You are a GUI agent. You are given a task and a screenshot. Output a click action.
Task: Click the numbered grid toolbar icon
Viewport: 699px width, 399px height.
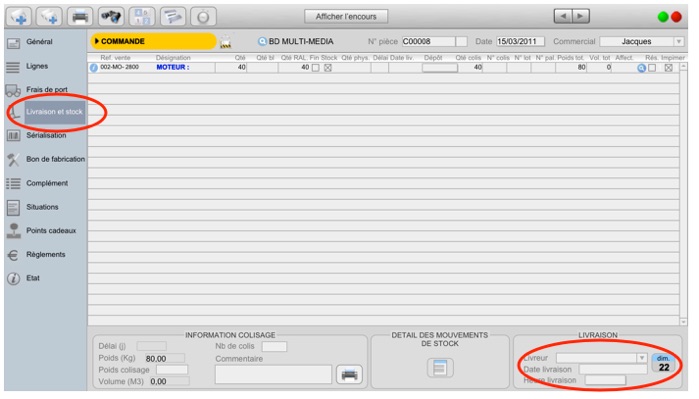(x=142, y=17)
